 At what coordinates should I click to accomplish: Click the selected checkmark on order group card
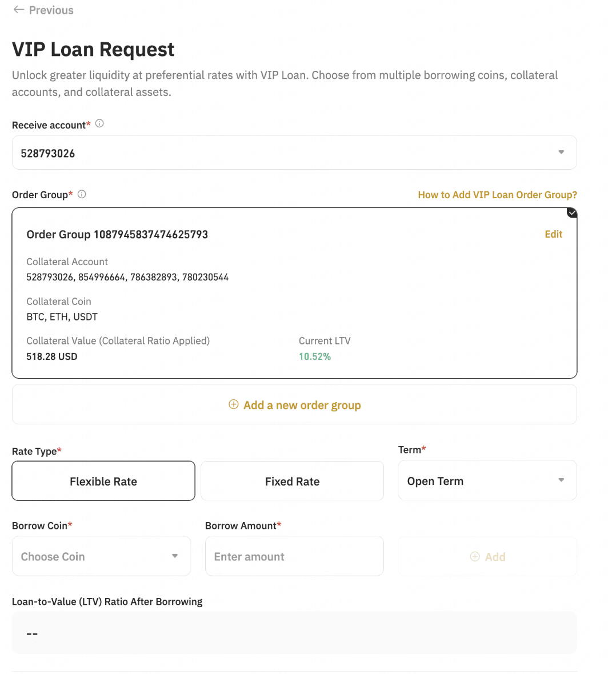572,212
